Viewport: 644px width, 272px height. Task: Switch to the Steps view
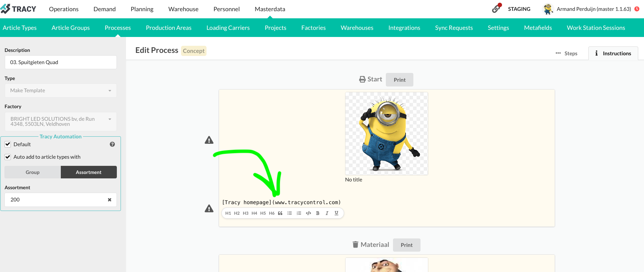pos(567,53)
